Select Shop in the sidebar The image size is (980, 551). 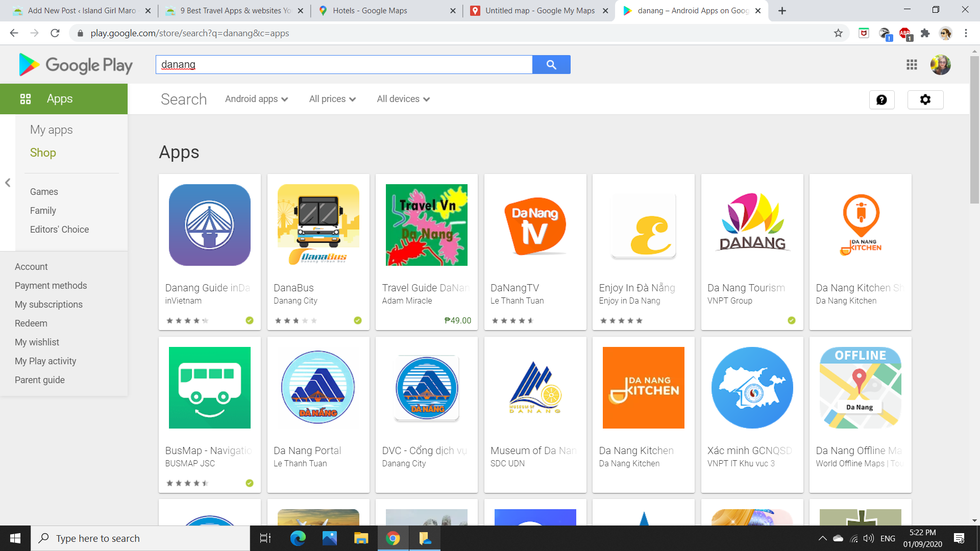pyautogui.click(x=43, y=153)
